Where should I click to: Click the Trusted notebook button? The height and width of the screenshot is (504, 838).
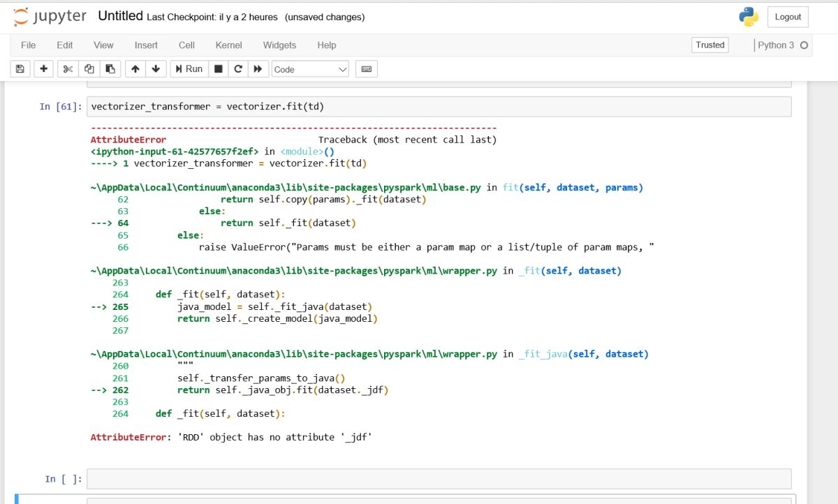[710, 45]
